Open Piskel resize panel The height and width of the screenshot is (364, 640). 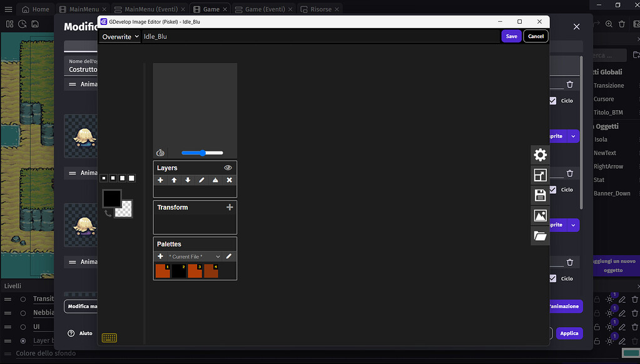[540, 175]
